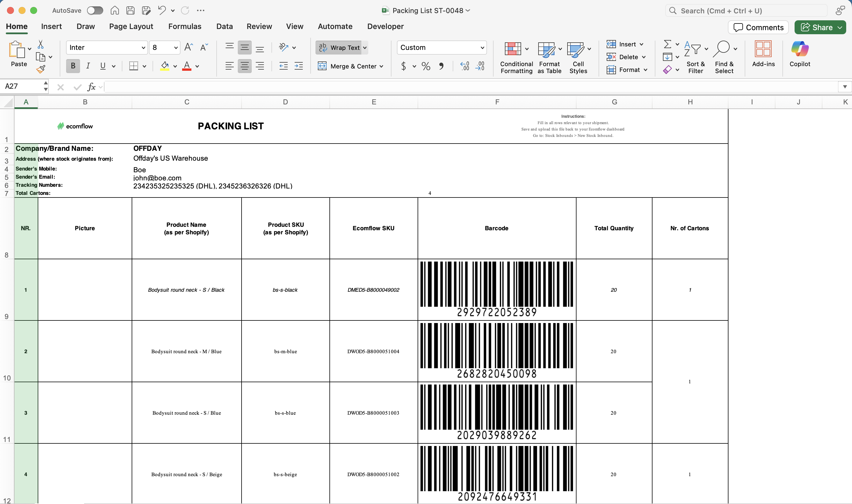
Task: Open Copilot
Action: [800, 54]
